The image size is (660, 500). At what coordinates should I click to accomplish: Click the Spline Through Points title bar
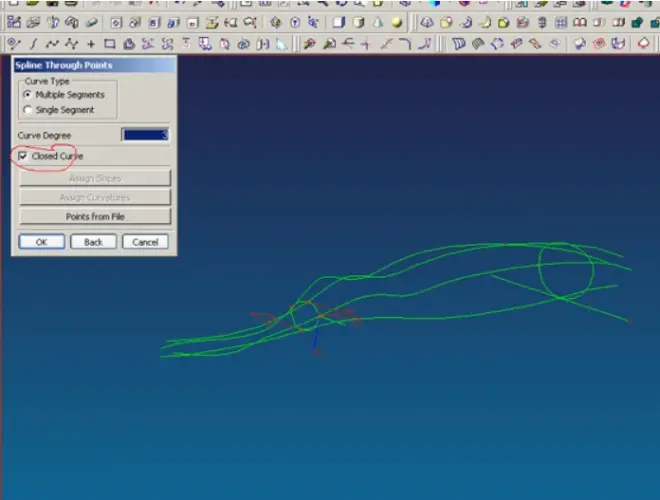pos(94,65)
